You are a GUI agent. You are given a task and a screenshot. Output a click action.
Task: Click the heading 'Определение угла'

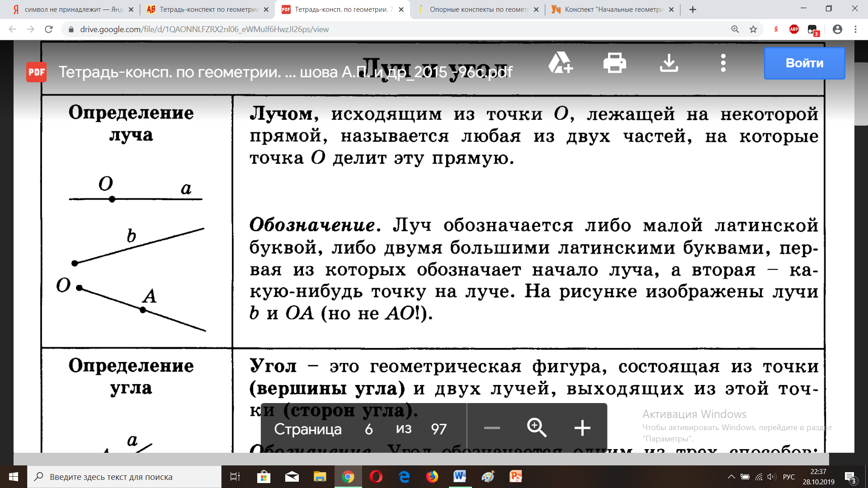[131, 376]
